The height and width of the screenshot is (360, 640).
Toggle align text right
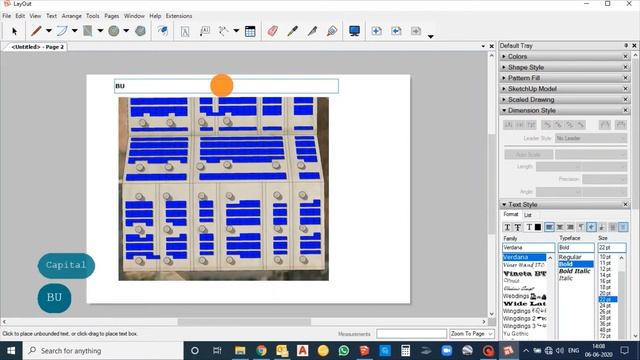pyautogui.click(x=570, y=227)
